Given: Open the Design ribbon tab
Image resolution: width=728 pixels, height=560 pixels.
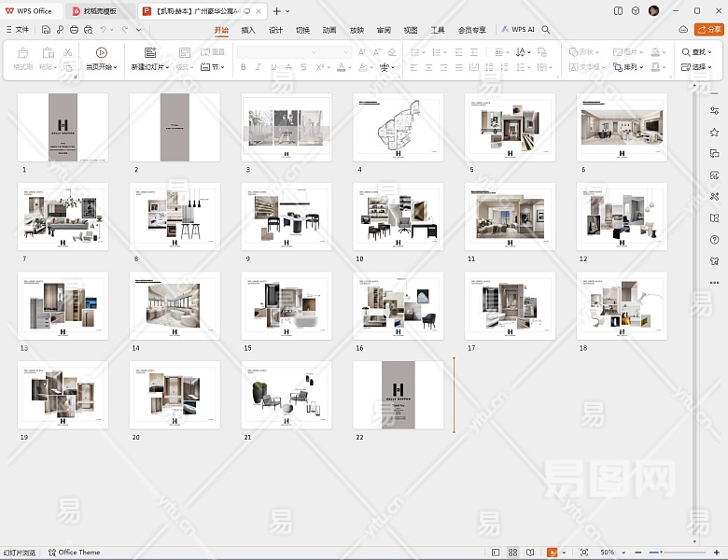Looking at the screenshot, I should [x=275, y=30].
